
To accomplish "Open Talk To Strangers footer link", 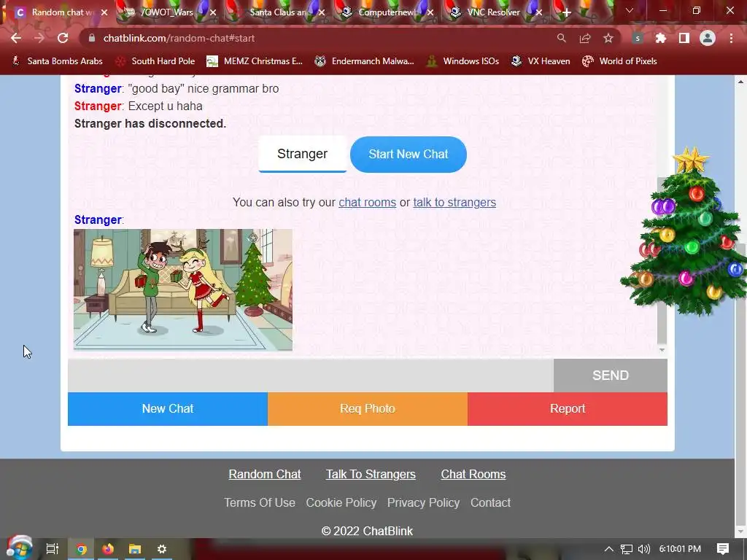I will pyautogui.click(x=371, y=474).
